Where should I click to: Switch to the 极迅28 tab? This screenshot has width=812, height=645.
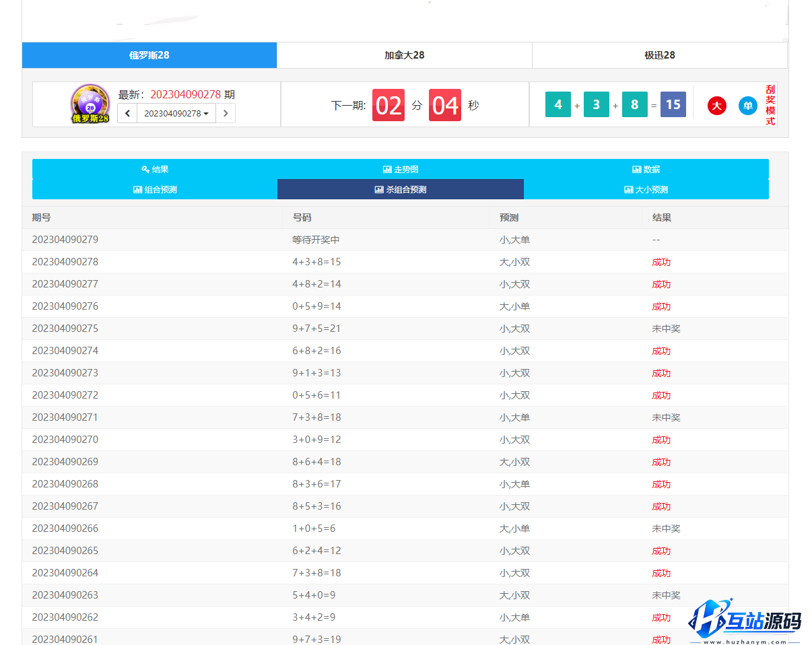pyautogui.click(x=659, y=55)
